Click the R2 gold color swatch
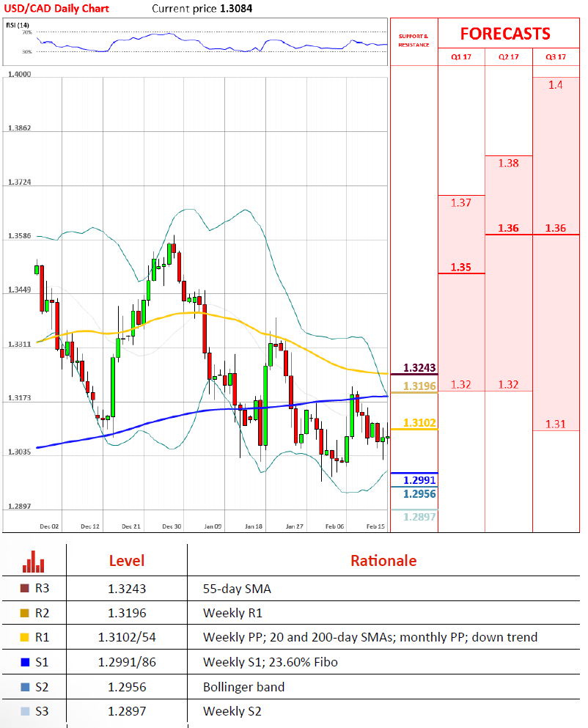This screenshot has width=588, height=728. click(25, 613)
